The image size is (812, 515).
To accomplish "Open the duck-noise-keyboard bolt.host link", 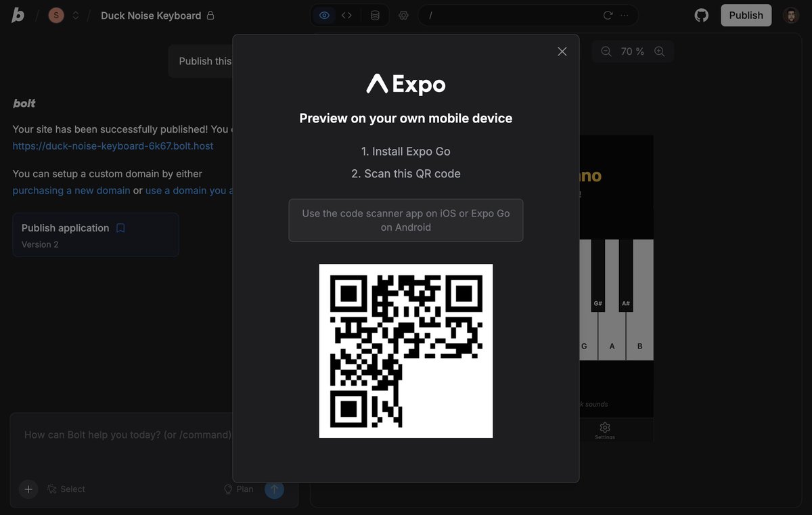I will (x=113, y=145).
